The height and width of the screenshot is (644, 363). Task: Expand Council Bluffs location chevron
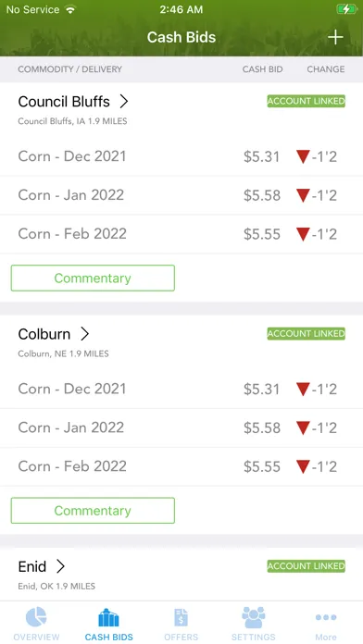point(124,102)
